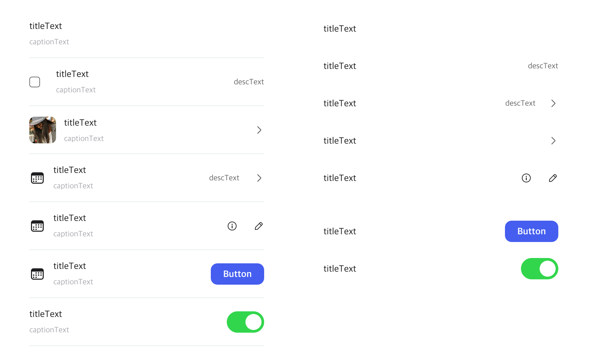The height and width of the screenshot is (364, 593).
Task: Select the top titleText-only item in right column
Action: point(441,29)
